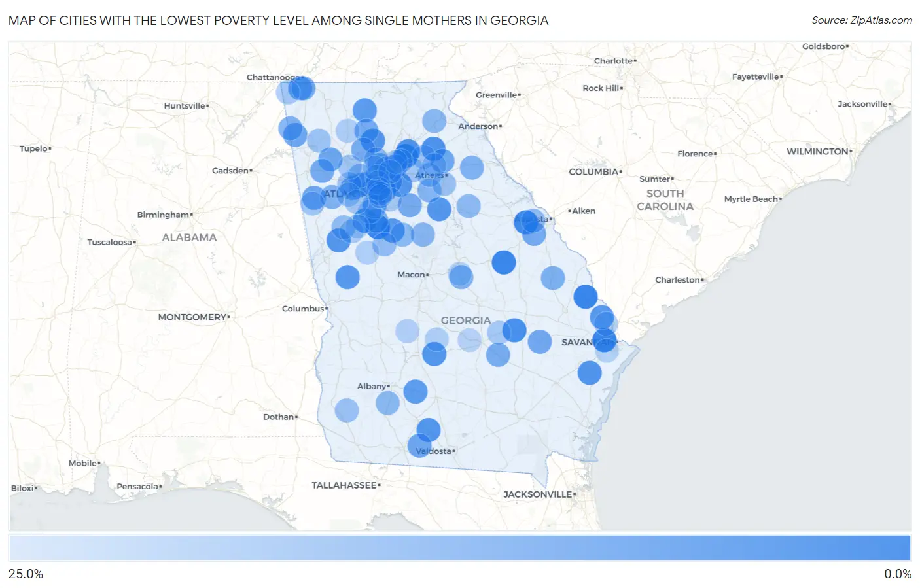Click the bubble northwest of Anderson

tap(434, 121)
